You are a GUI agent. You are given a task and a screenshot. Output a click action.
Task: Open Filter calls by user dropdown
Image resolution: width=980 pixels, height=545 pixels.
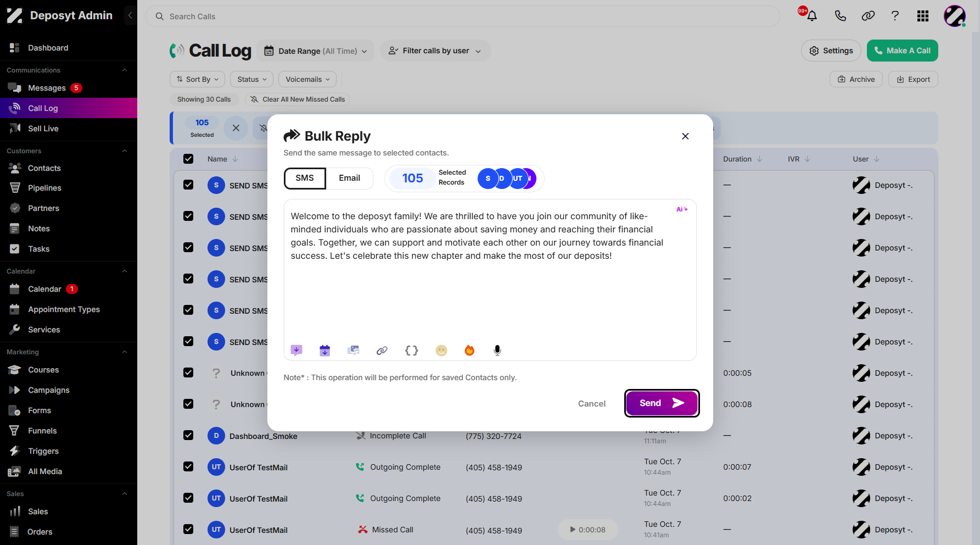435,51
